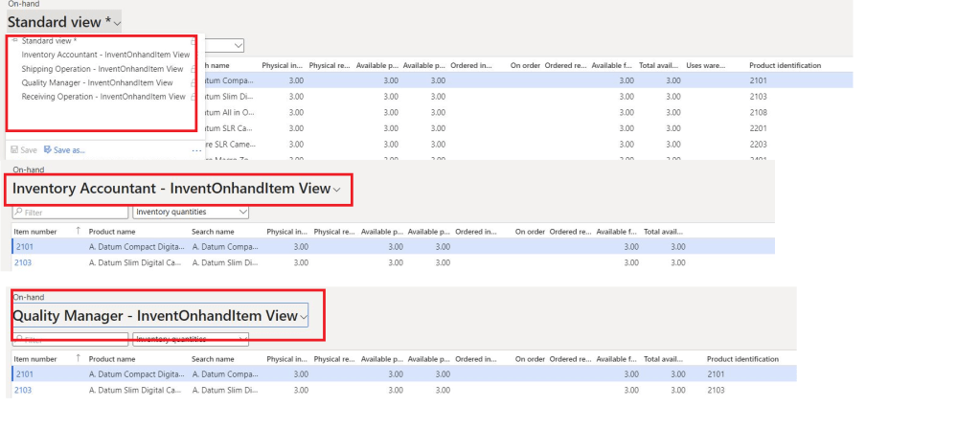The width and height of the screenshot is (980, 429).
Task: Click Filter box in Inventory Accountant grid
Action: (70, 212)
